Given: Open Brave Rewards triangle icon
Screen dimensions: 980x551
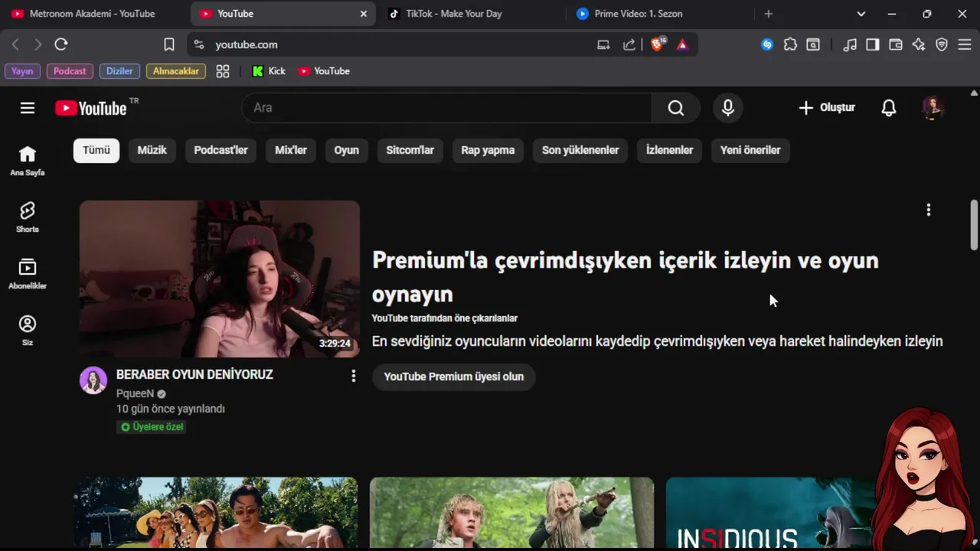Looking at the screenshot, I should [682, 44].
